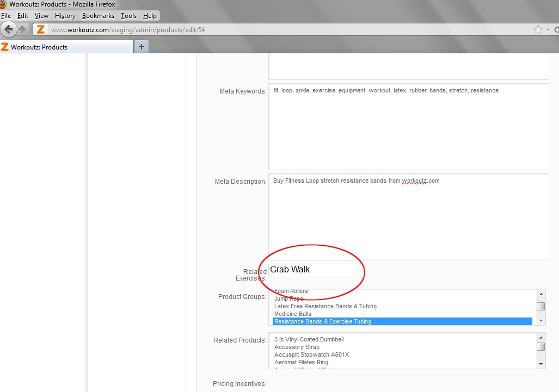Bookmark this page with the star icon
559x392 pixels.
(538, 29)
